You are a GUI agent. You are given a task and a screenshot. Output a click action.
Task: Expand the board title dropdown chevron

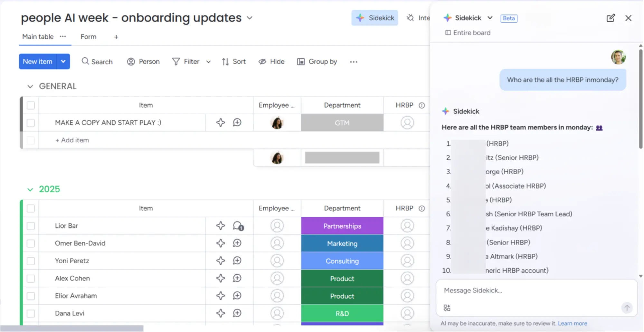pos(250,18)
